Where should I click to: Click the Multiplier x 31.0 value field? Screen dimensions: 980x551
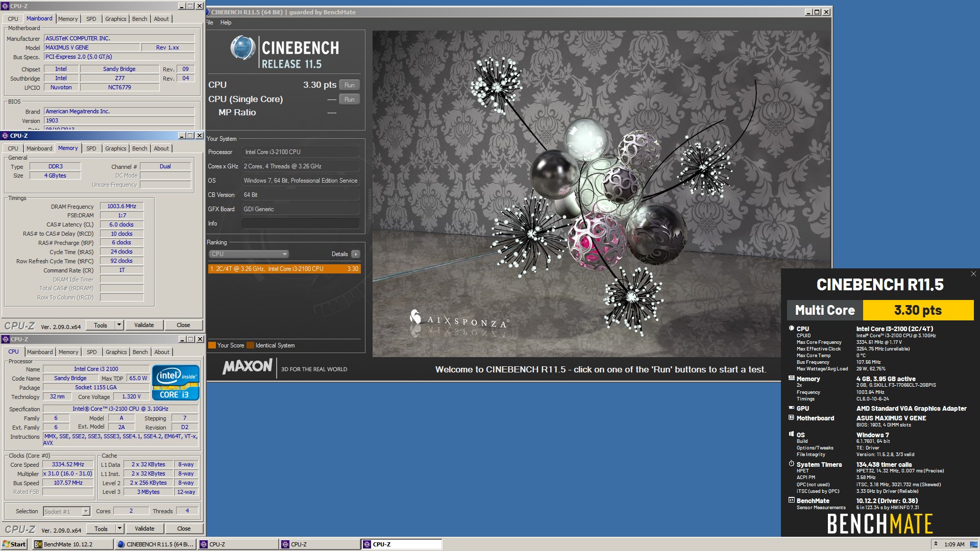click(x=68, y=473)
